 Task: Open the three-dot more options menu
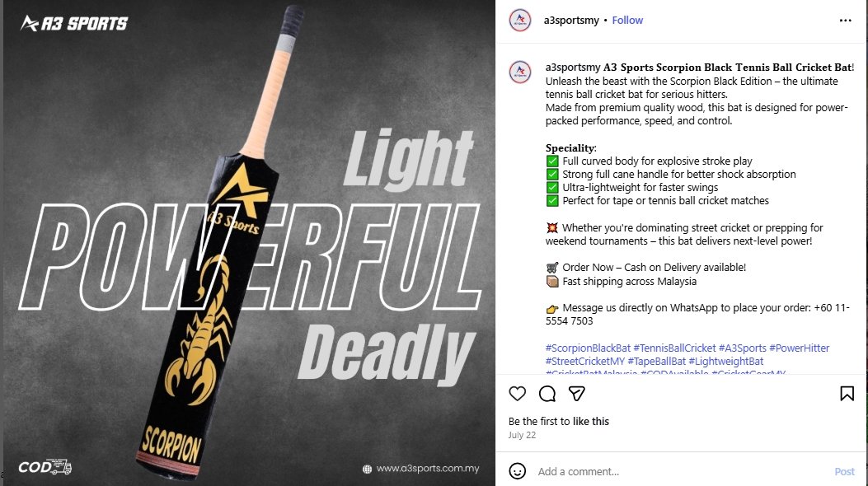pyautogui.click(x=846, y=20)
